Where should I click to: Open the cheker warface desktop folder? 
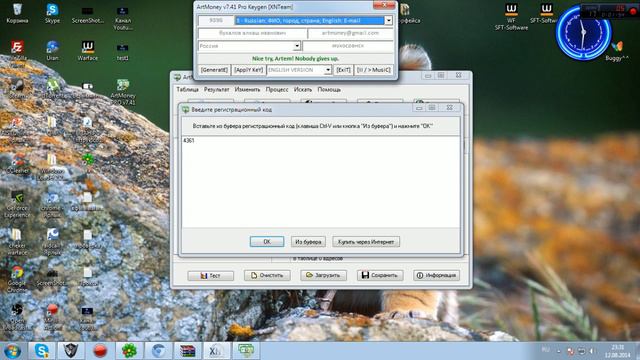coord(17,242)
